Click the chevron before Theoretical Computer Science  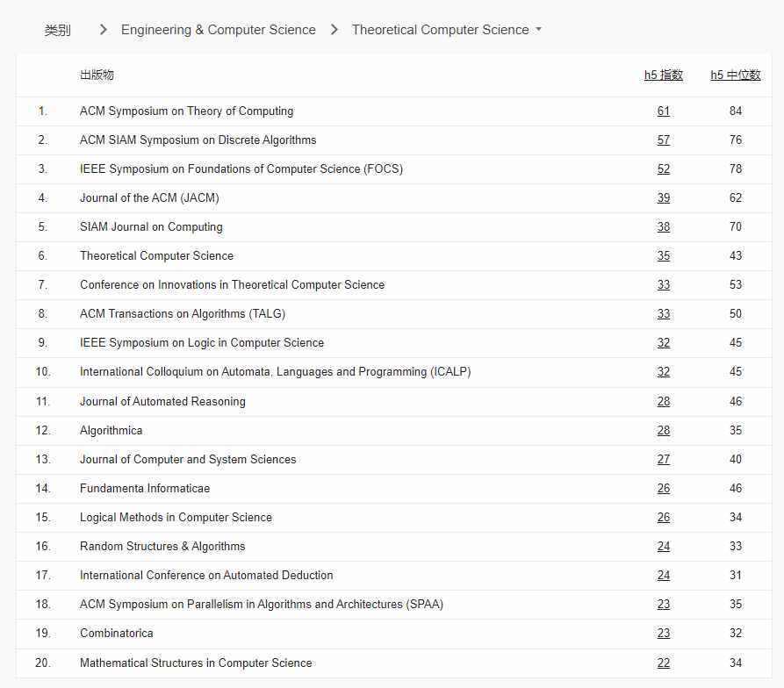(334, 28)
